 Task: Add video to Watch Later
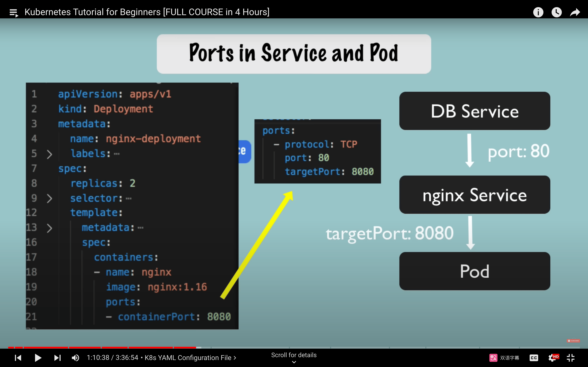coord(556,12)
